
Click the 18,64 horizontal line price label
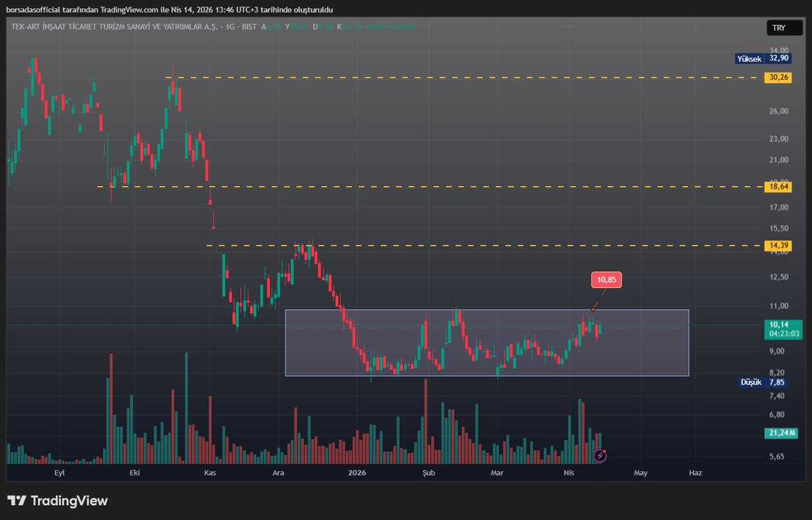click(780, 186)
